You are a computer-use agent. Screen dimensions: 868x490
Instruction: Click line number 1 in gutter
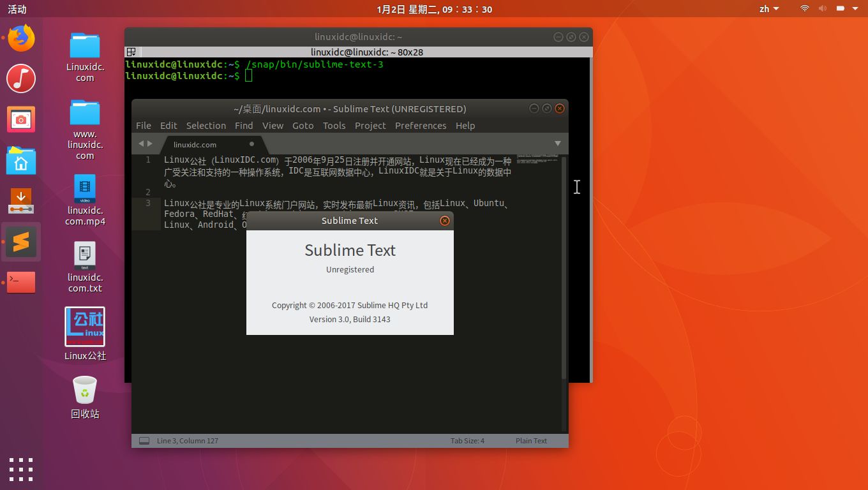click(148, 160)
